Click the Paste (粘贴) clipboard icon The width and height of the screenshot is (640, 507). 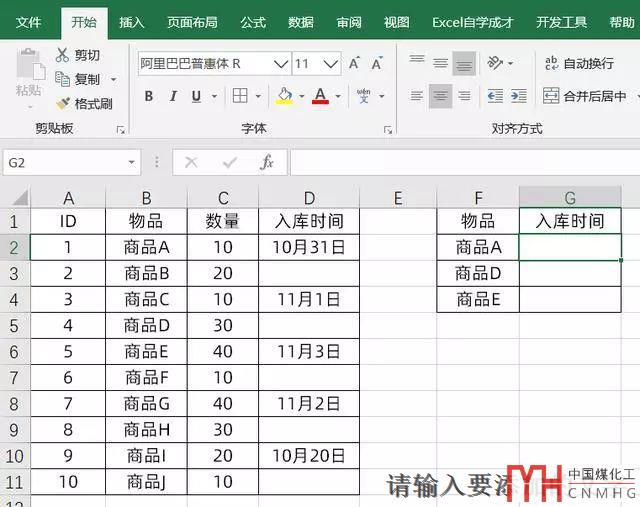pyautogui.click(x=30, y=65)
